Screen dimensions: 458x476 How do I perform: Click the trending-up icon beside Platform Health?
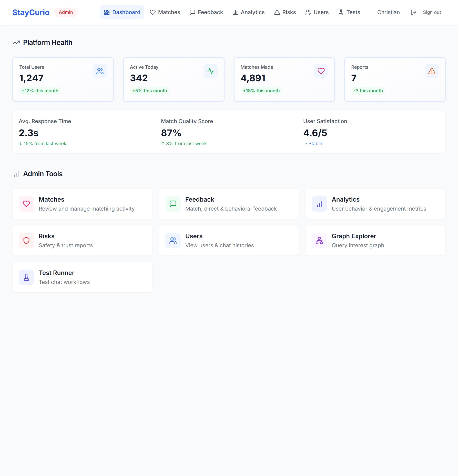pos(16,43)
